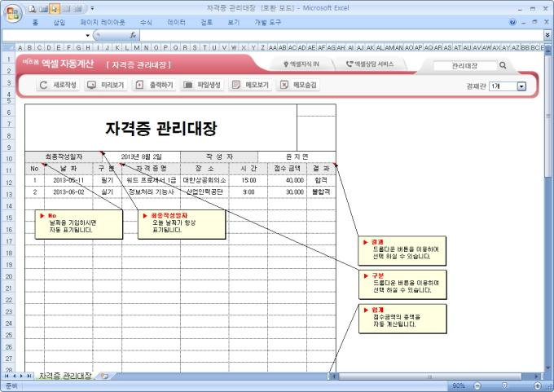Click the 관리대장 search input field

point(465,66)
